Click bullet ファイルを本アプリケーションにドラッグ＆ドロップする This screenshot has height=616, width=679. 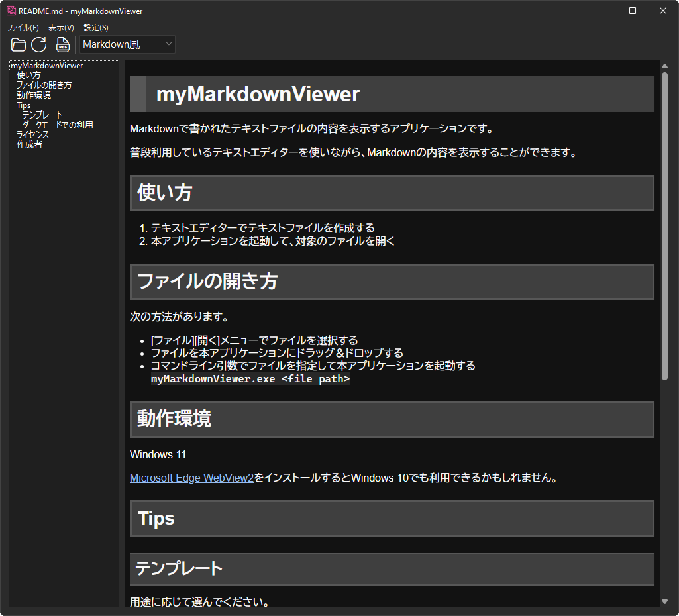coord(277,353)
